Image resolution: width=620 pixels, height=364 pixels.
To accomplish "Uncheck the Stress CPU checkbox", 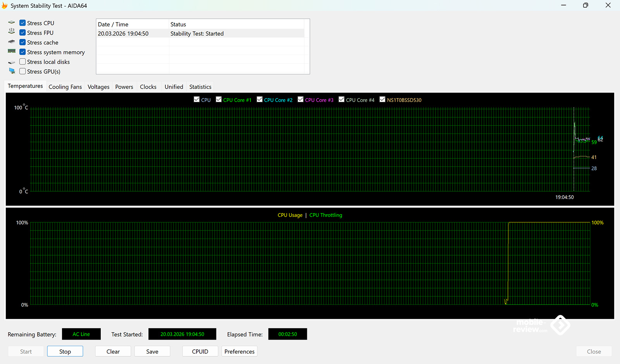I will click(x=22, y=23).
